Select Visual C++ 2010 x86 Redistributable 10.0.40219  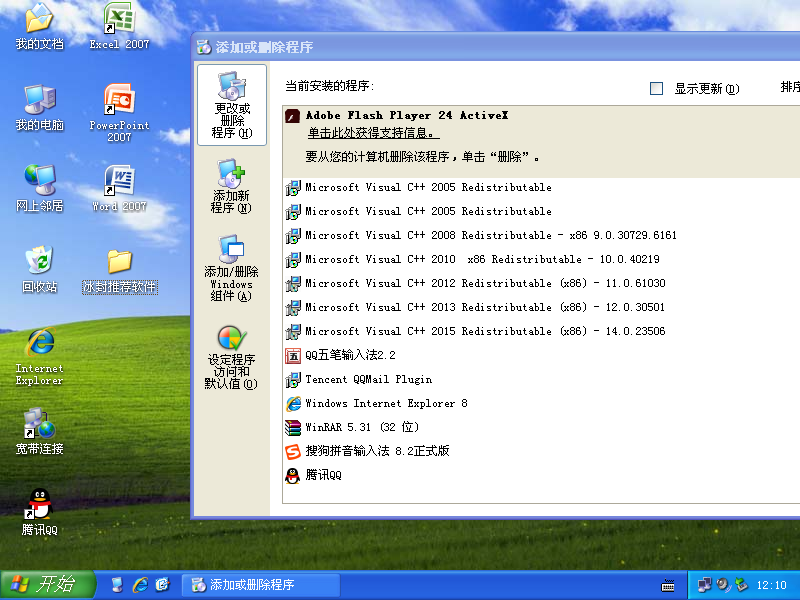click(541, 260)
